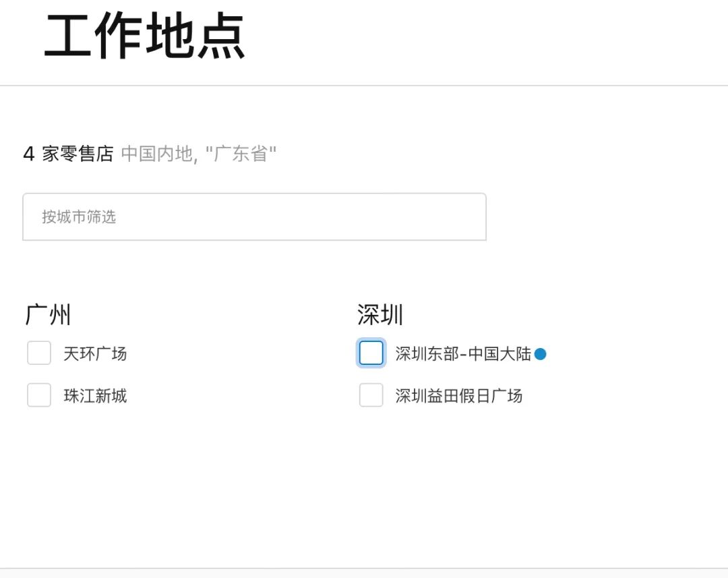The height and width of the screenshot is (578, 728).
Task: Click the 珠江新城 label text
Action: pos(95,396)
